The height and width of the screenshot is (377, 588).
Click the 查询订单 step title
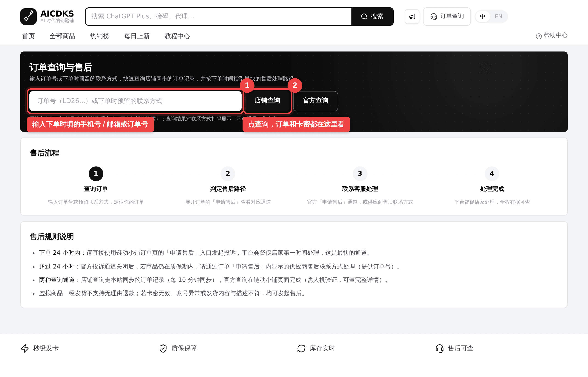click(96, 189)
